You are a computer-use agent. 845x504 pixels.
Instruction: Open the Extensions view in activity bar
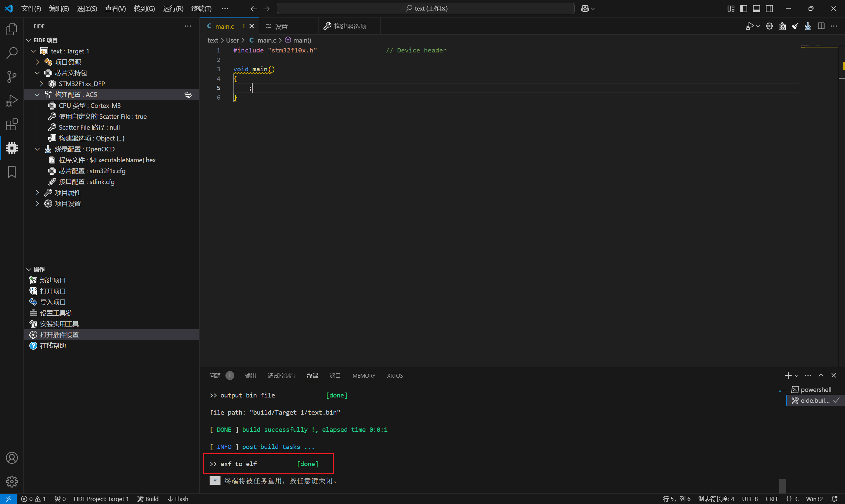(x=12, y=124)
